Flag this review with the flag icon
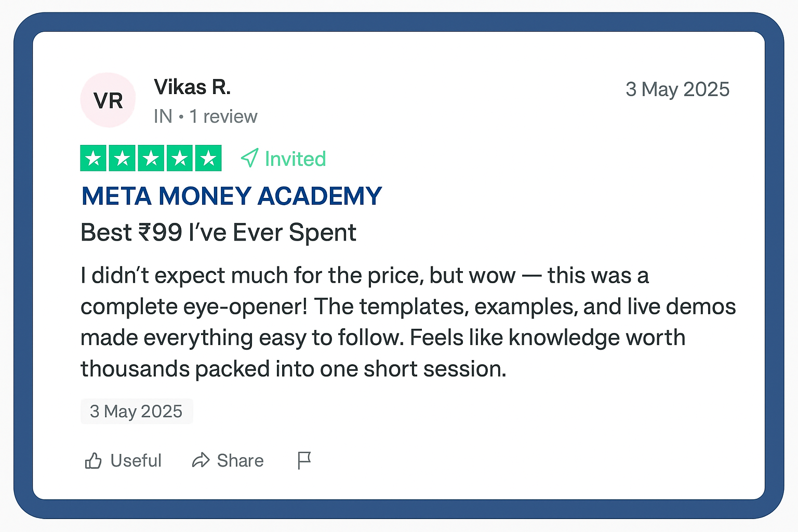Screen dimensions: 798x532 pos(304,460)
